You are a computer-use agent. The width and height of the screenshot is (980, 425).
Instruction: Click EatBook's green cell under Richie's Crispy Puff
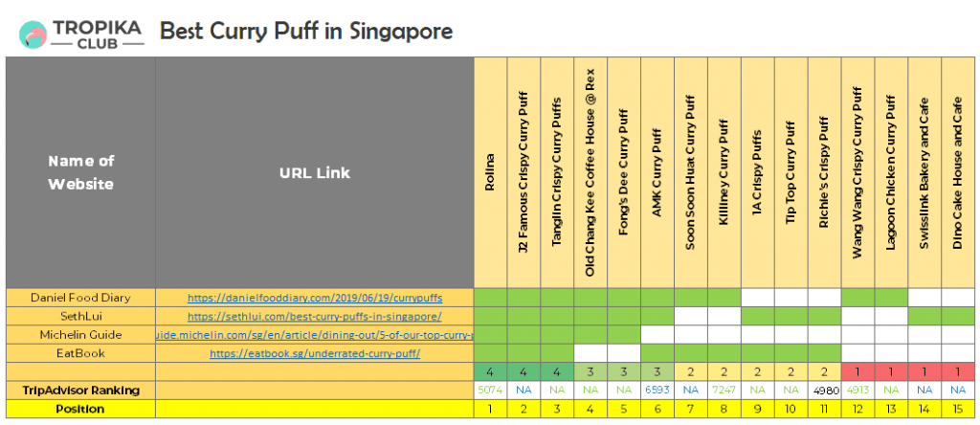tap(824, 353)
